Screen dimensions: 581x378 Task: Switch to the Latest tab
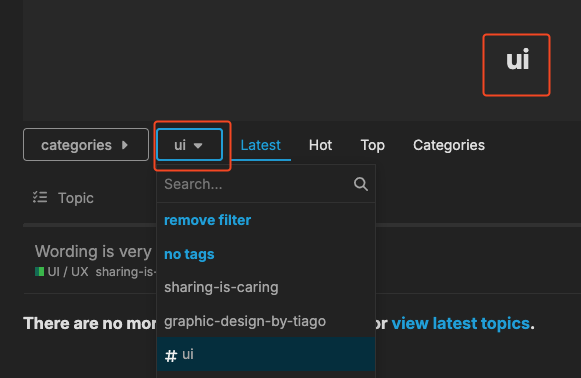point(260,145)
